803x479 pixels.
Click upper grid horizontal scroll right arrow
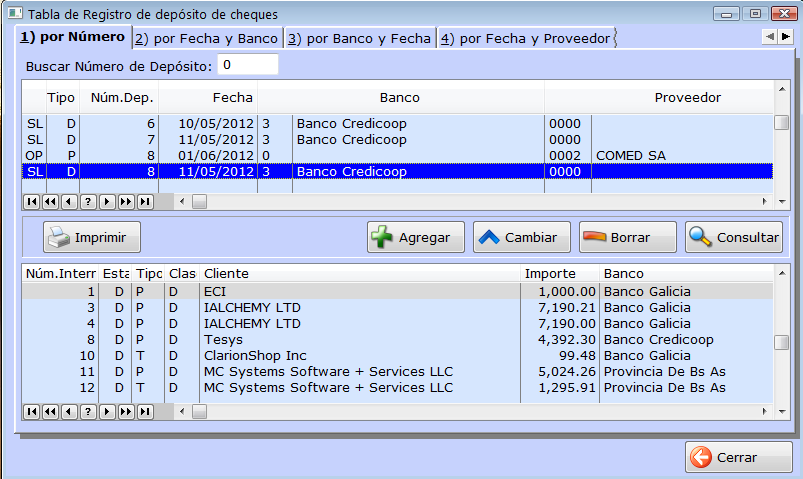tap(765, 202)
